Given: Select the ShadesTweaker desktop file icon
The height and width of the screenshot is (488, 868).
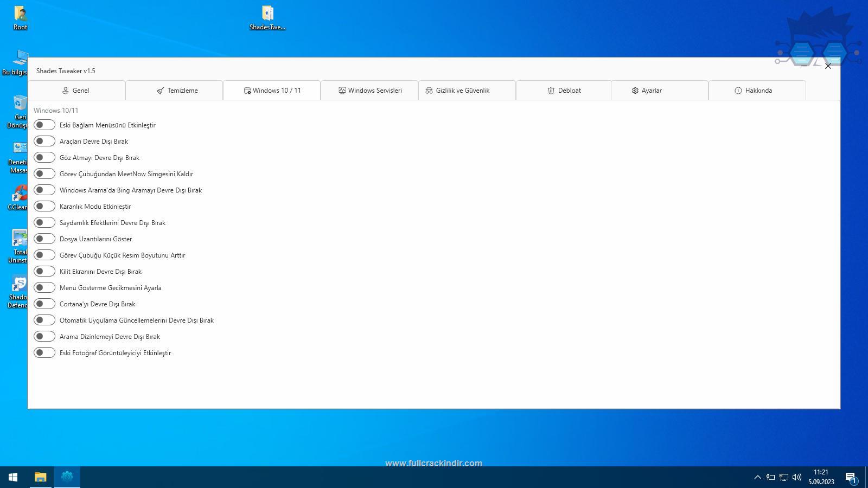Looking at the screenshot, I should point(267,17).
